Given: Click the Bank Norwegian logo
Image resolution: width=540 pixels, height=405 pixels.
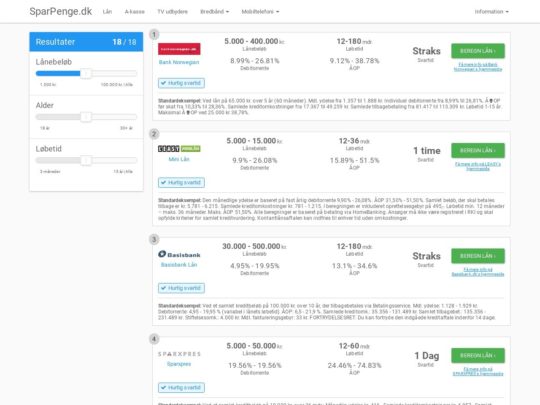Looking at the screenshot, I should click(179, 49).
